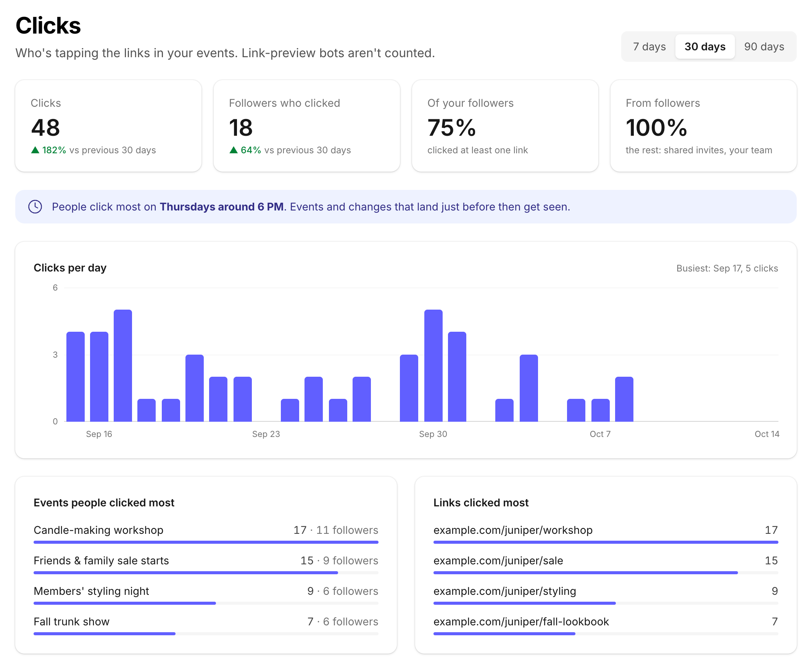Screen dimensions: 812x665
Task: Click the 'Events people clicked most' heading
Action: tap(104, 503)
